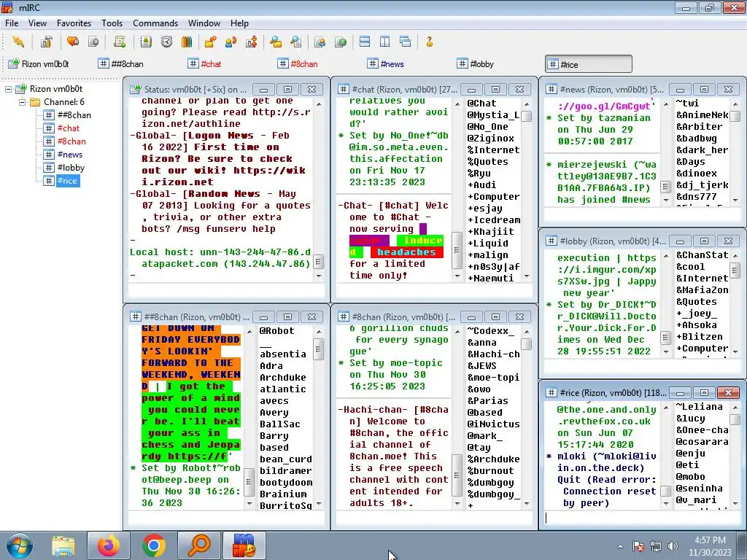The height and width of the screenshot is (560, 747).
Task: Tile windows horizontally toolbar icon
Action: coord(365,42)
